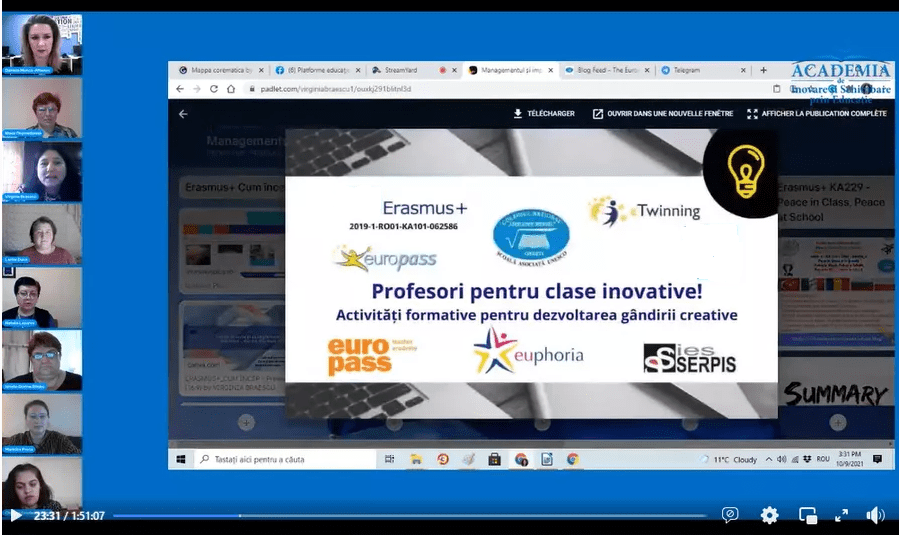Screen dimensions: 900x535
Task: Mute the video volume
Action: point(875,515)
